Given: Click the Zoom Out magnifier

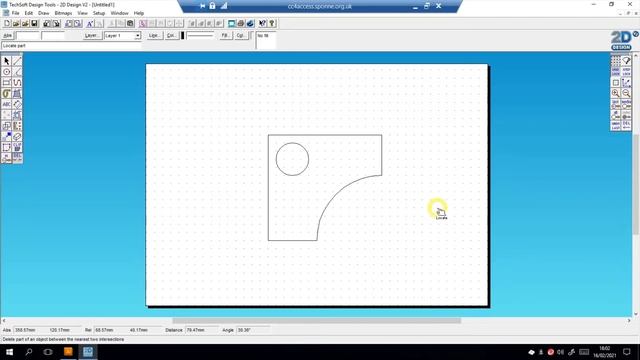Looking at the screenshot, I should coord(626,93).
